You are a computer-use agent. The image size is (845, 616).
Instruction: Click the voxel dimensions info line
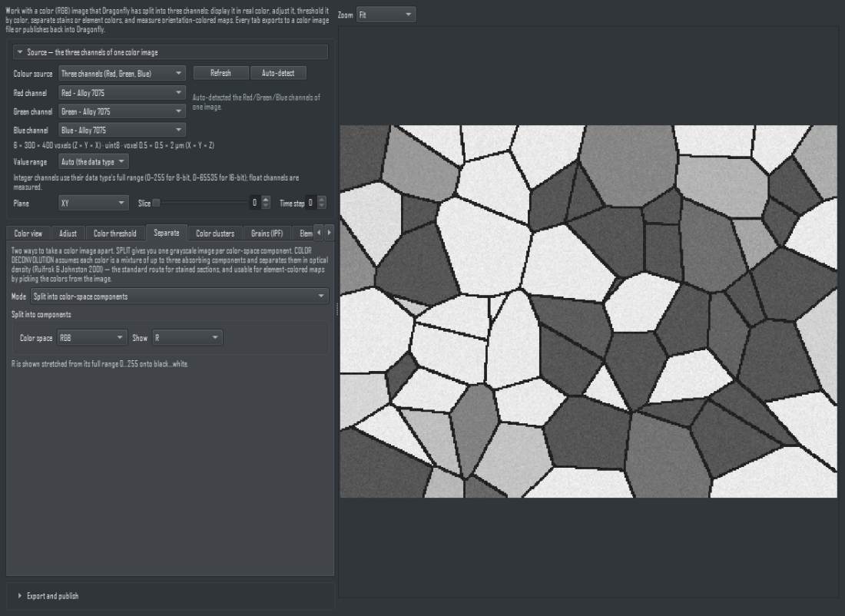(x=114, y=145)
